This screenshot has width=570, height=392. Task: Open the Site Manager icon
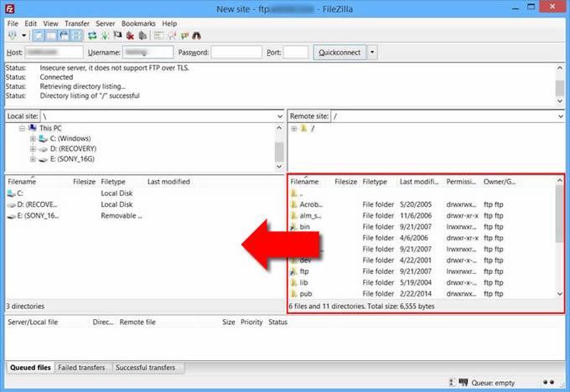click(x=13, y=36)
